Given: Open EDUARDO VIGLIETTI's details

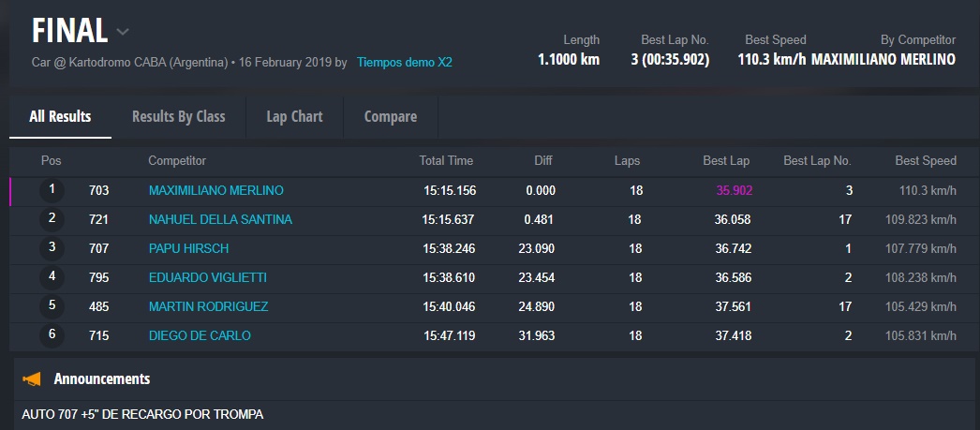Looking at the screenshot, I should tap(207, 277).
